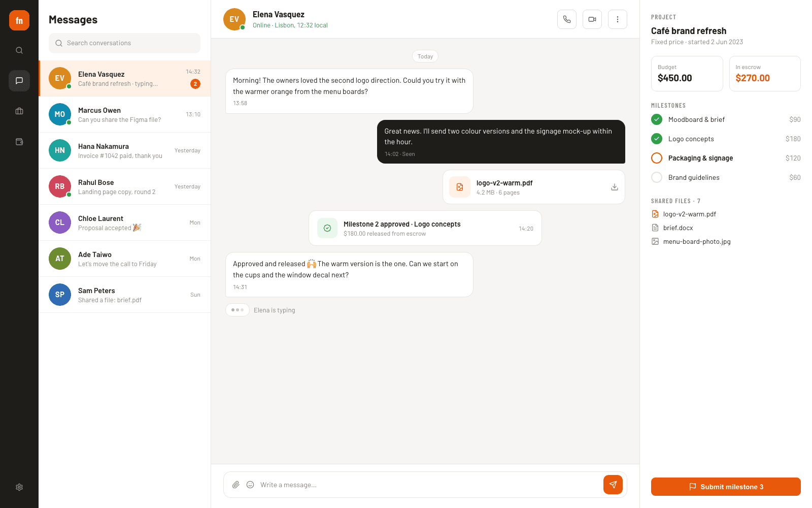The width and height of the screenshot is (812, 508).
Task: Click the 13:58 timestamp under first message
Action: [240, 103]
